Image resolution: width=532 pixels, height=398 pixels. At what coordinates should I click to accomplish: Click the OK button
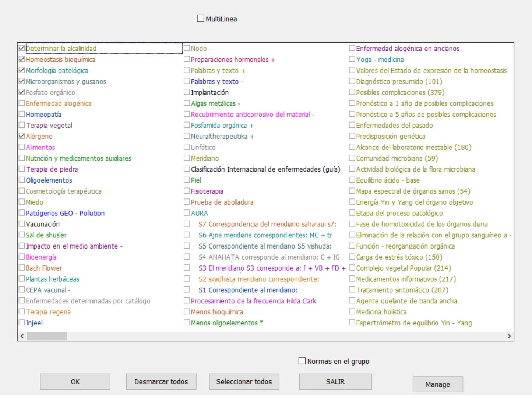75,382
